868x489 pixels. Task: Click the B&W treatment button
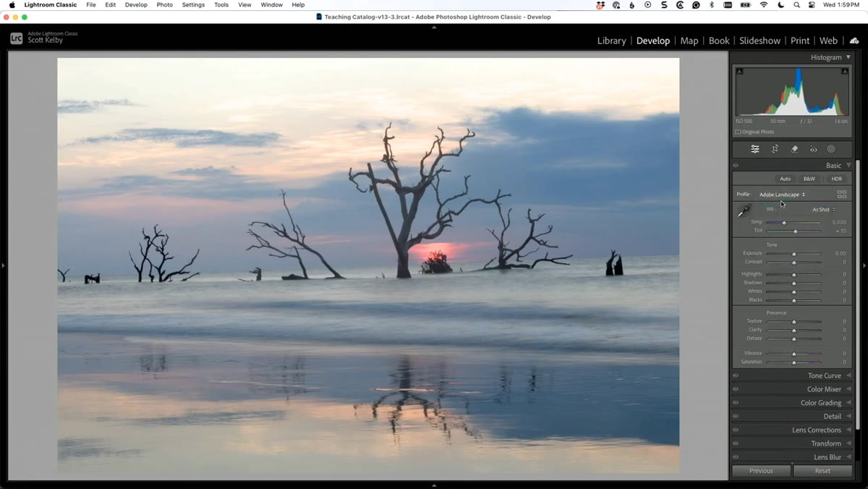(x=809, y=179)
